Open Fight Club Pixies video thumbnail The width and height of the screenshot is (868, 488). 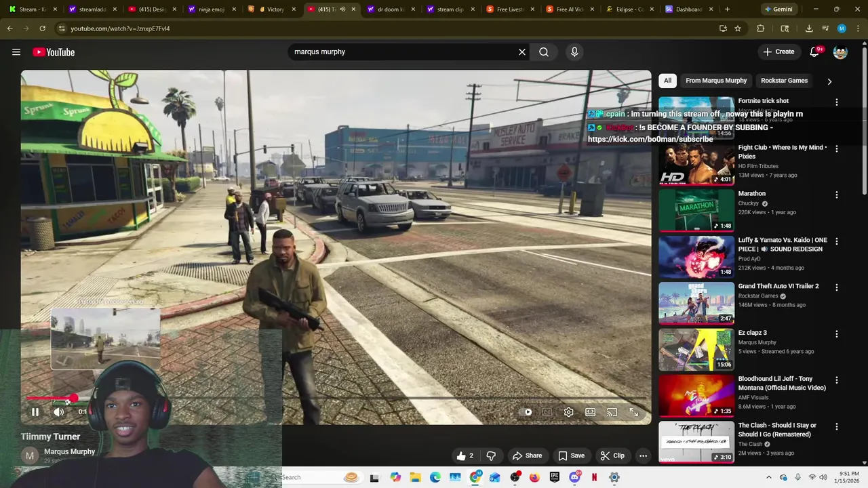pos(696,164)
